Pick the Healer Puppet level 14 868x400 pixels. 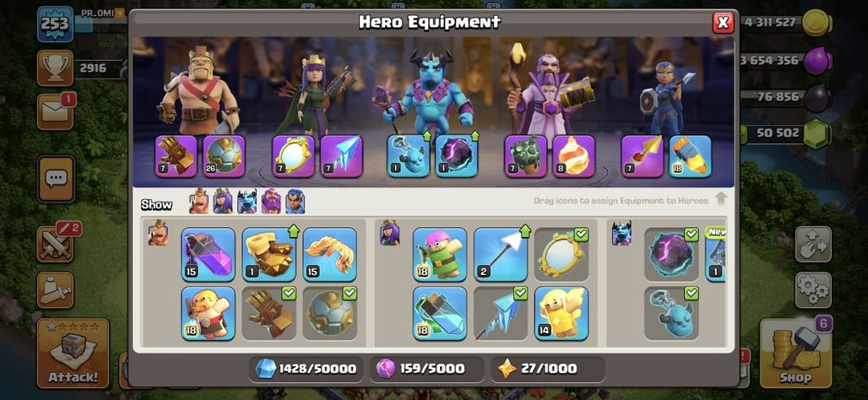tap(561, 313)
